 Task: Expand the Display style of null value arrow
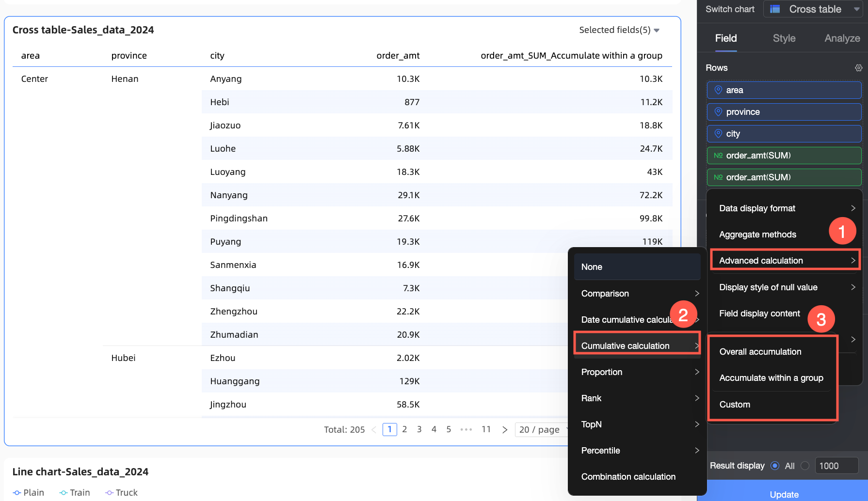[853, 287]
